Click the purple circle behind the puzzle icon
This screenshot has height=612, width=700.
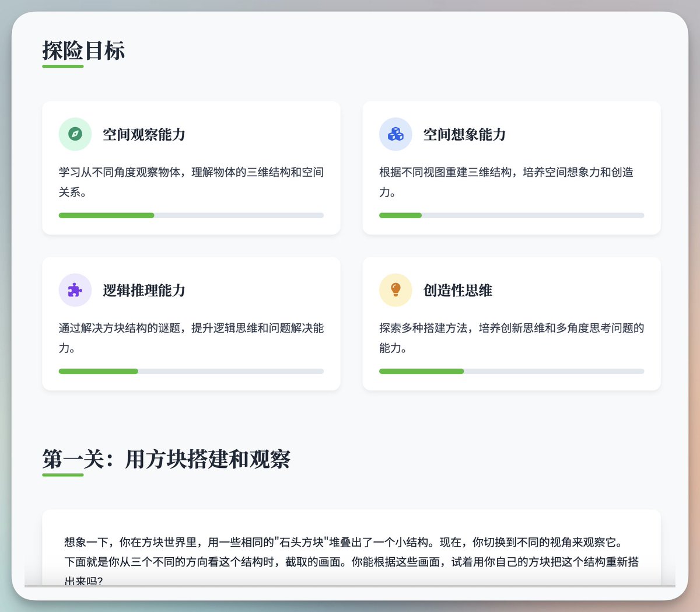pos(75,290)
